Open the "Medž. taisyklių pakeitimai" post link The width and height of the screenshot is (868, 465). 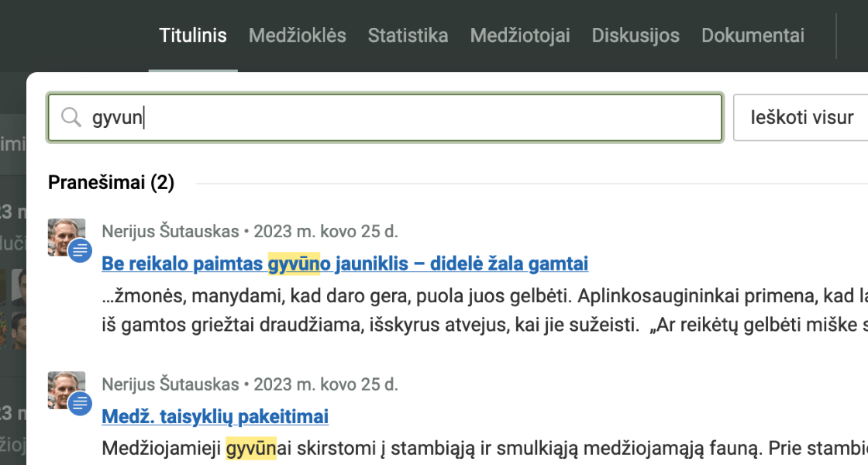(x=215, y=417)
